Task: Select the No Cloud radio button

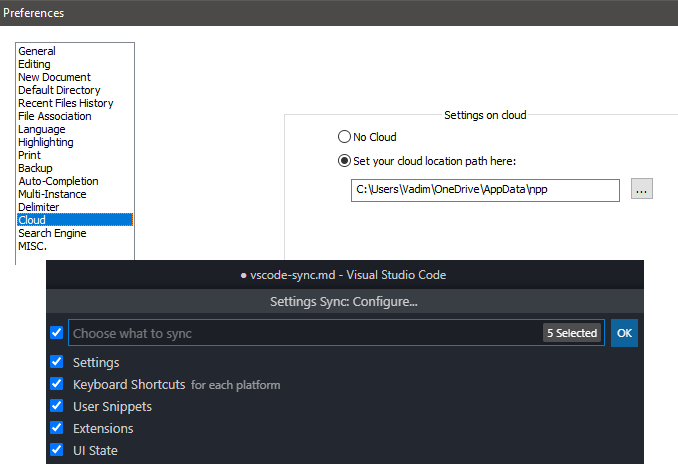Action: pyautogui.click(x=344, y=137)
